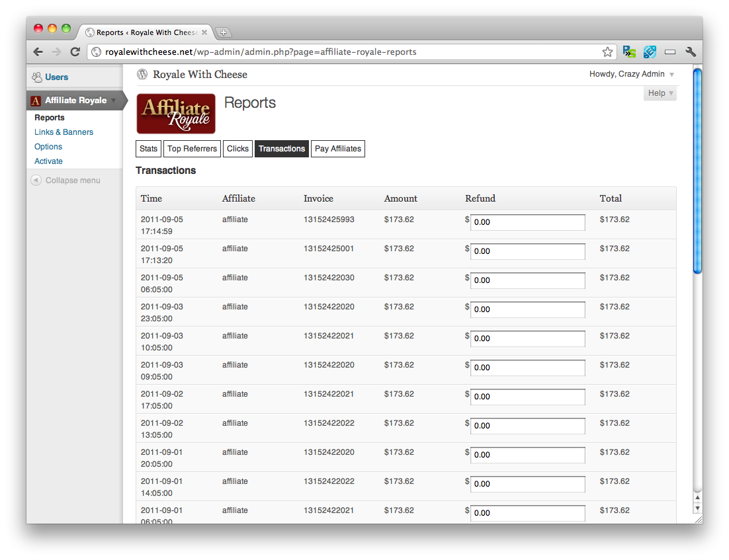Screen dimensions: 729x560
Task: Switch to the Stats tab
Action: pyautogui.click(x=148, y=148)
